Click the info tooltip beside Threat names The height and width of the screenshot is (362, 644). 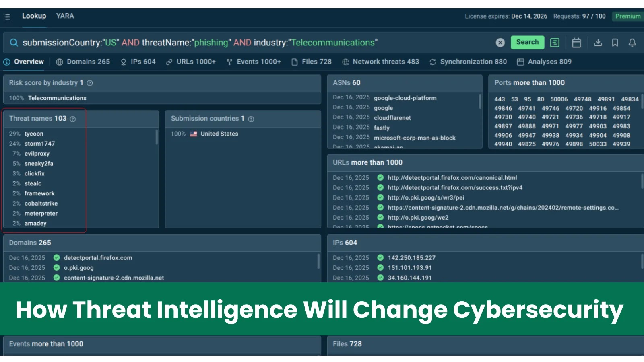coord(72,119)
